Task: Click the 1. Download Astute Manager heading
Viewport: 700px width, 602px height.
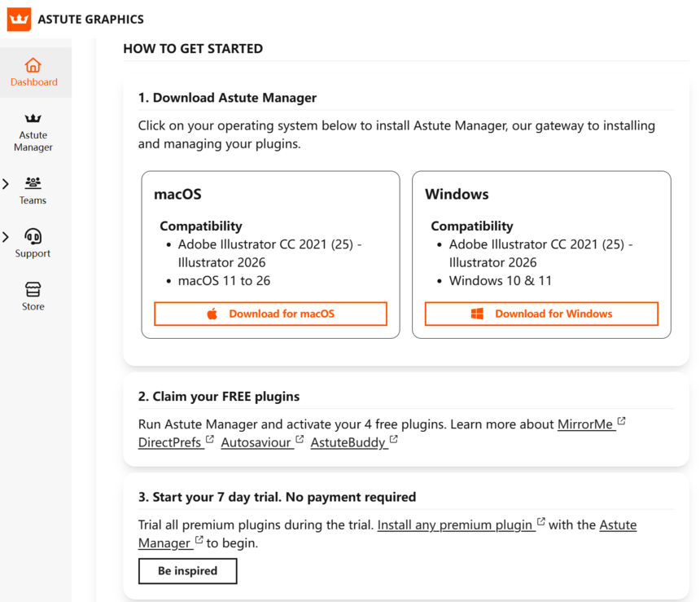Action: pyautogui.click(x=227, y=98)
